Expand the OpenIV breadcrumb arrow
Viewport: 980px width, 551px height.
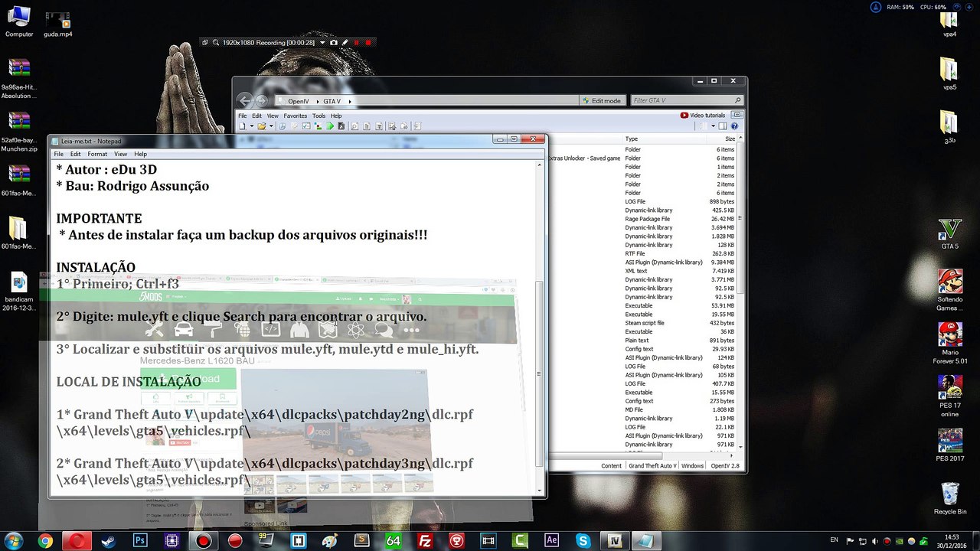(318, 101)
